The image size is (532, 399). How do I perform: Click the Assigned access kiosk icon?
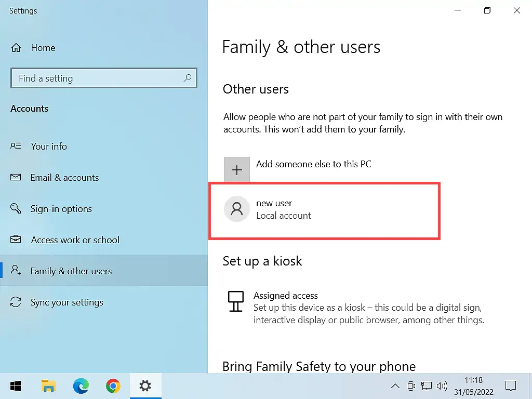236,301
